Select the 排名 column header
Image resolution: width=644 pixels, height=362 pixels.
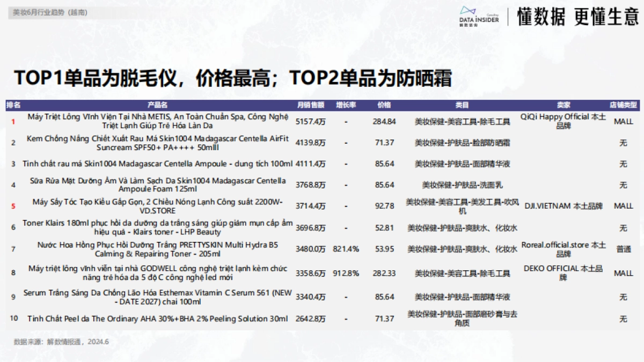click(13, 105)
